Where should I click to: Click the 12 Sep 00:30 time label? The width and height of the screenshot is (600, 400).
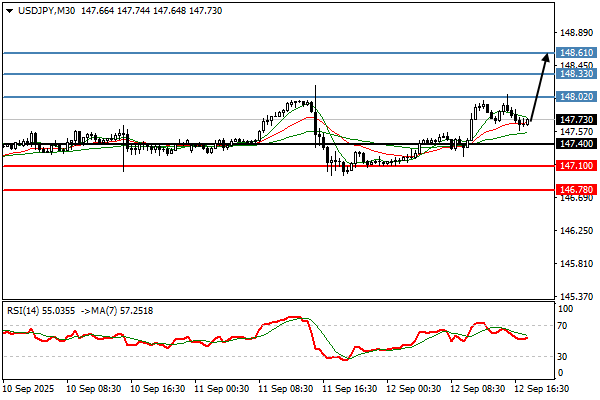click(x=414, y=389)
